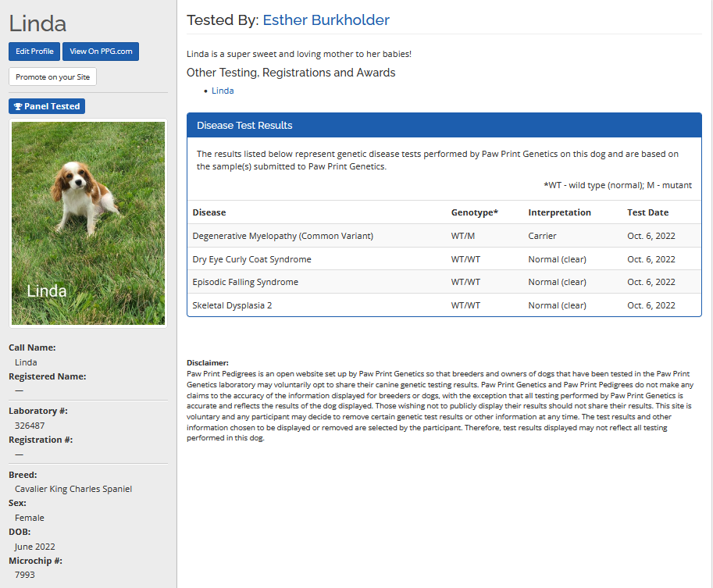The height and width of the screenshot is (588, 713).
Task: Click the Test Date column header
Action: (x=647, y=212)
